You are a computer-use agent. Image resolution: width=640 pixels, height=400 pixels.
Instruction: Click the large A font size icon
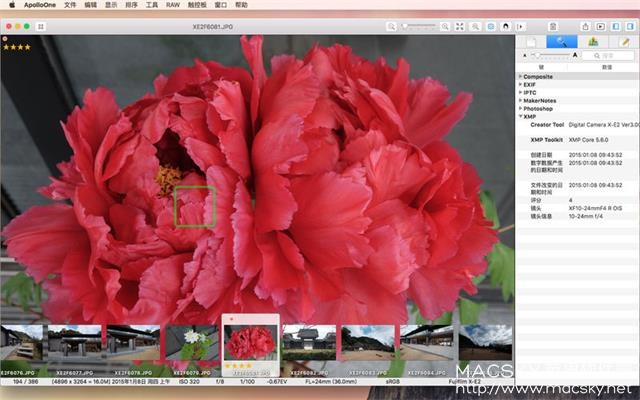tap(575, 55)
